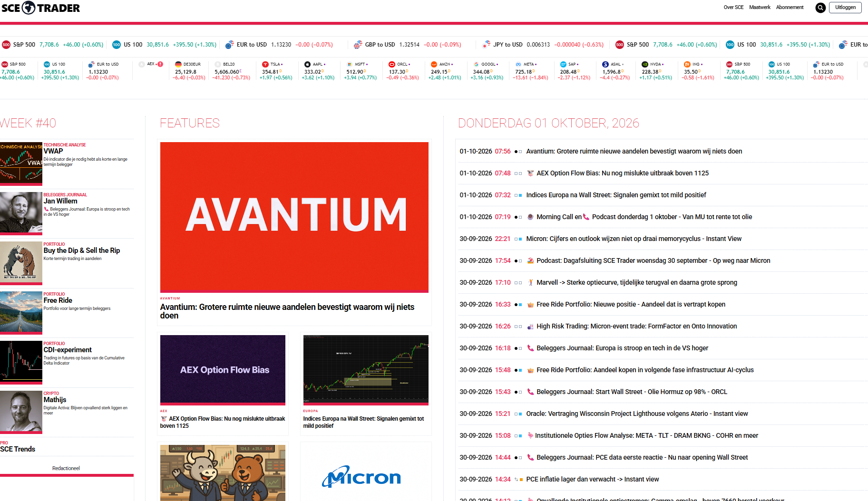Open the Abonnement menu item
Screen dimensions: 868x501
790,7
